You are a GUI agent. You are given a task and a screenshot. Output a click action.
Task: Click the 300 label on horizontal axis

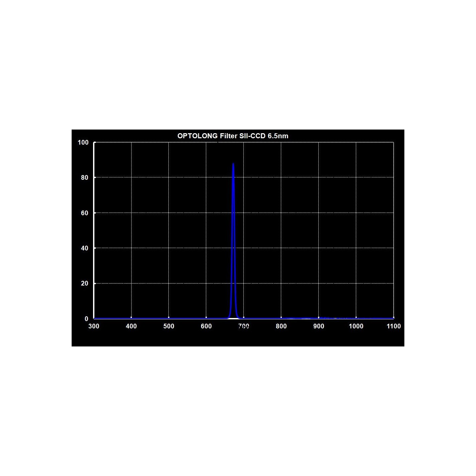click(x=94, y=326)
